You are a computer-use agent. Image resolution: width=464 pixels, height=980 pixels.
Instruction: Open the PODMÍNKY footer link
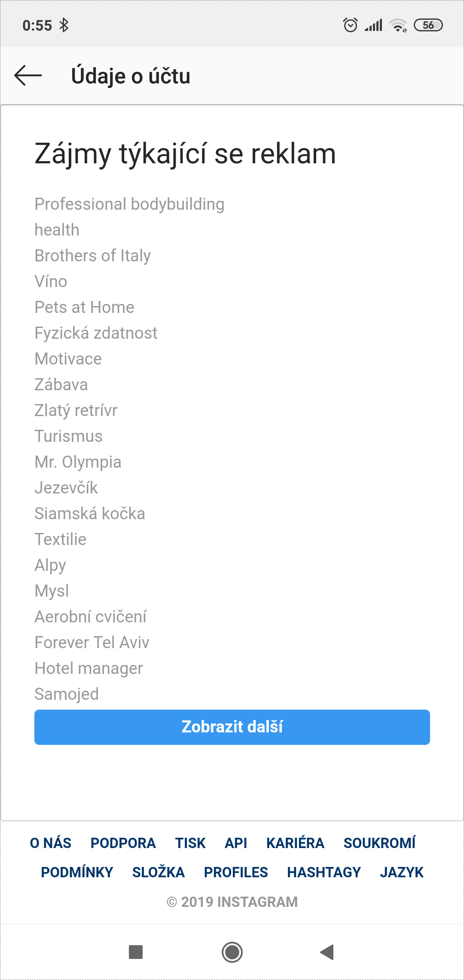(77, 872)
